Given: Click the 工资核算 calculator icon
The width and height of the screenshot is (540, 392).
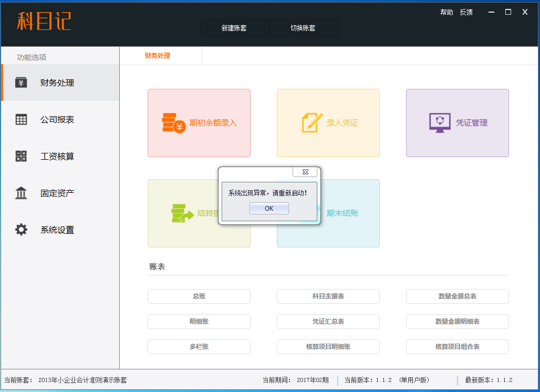Looking at the screenshot, I should click(x=21, y=156).
